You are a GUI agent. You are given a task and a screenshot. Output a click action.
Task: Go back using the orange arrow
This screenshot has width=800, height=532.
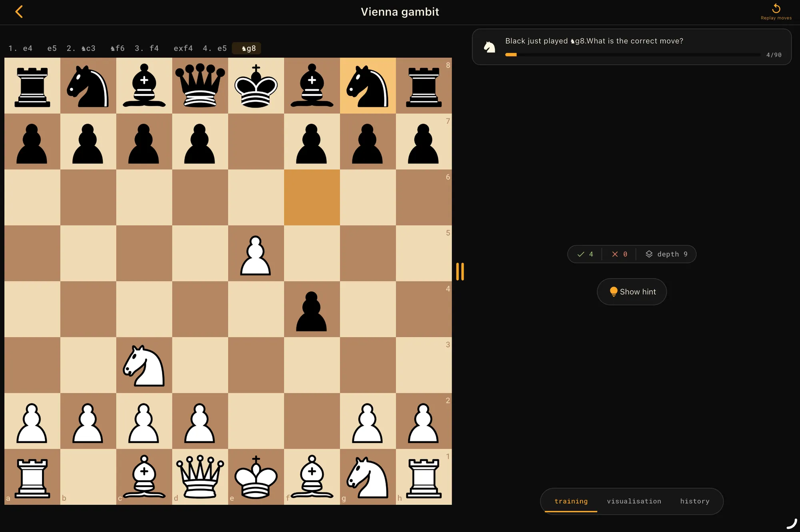(19, 12)
